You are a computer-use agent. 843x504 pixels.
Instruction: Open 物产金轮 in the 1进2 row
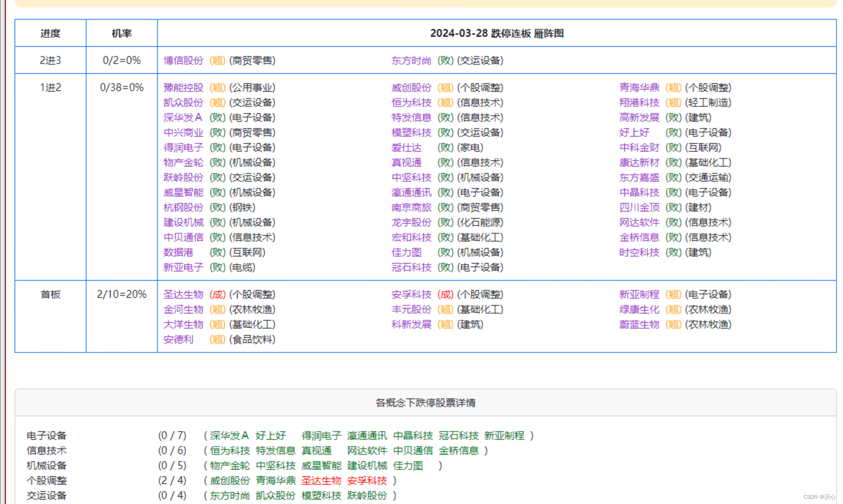point(183,163)
